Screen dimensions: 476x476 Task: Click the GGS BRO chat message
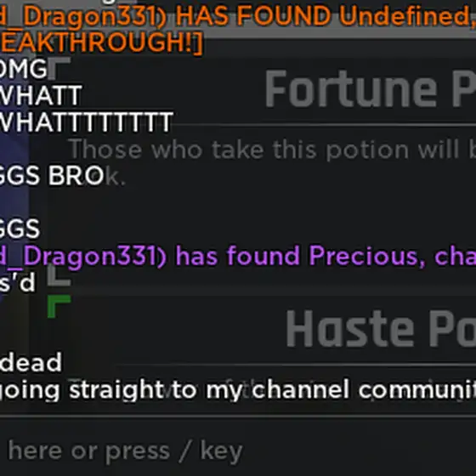click(52, 175)
